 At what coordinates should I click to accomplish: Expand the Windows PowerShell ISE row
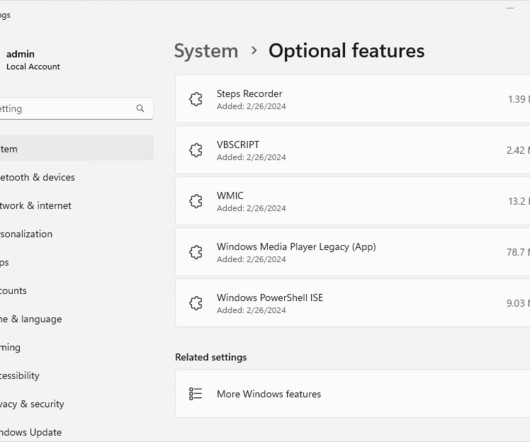click(x=353, y=303)
